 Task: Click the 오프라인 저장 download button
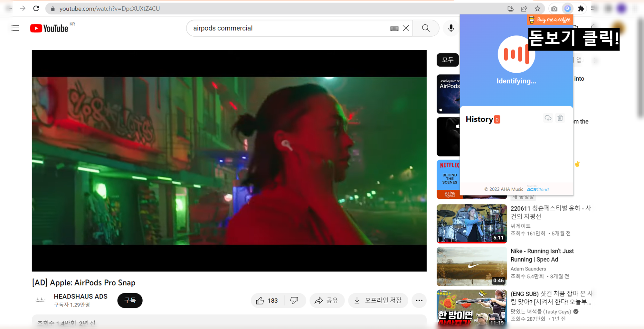378,300
